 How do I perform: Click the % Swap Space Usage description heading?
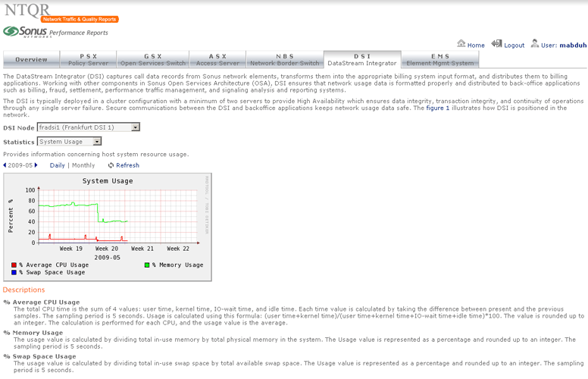coord(39,356)
